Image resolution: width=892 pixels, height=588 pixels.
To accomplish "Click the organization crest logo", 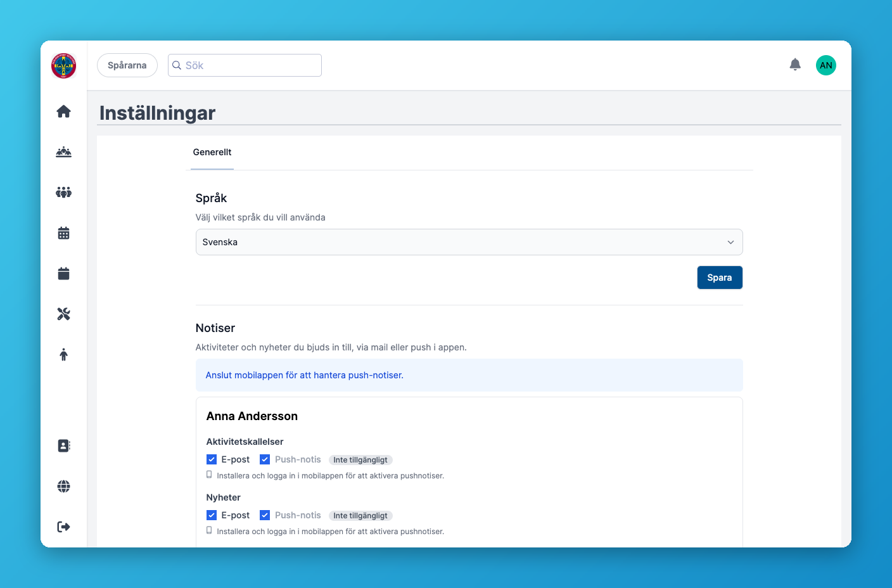I will [x=63, y=65].
